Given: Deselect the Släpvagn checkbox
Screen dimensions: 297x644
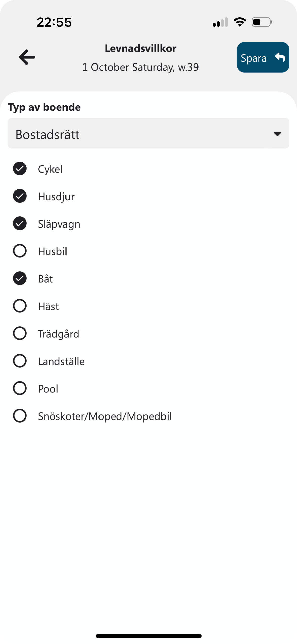Looking at the screenshot, I should click(x=20, y=223).
